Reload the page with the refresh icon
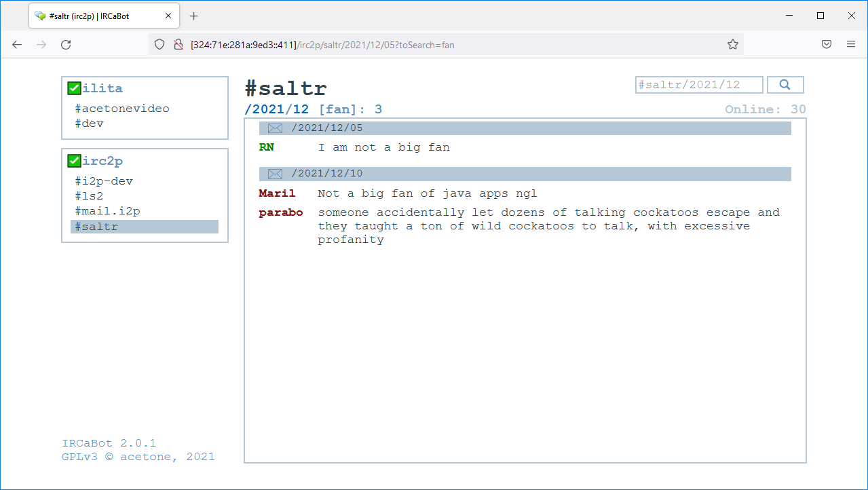The image size is (868, 490). click(x=66, y=44)
